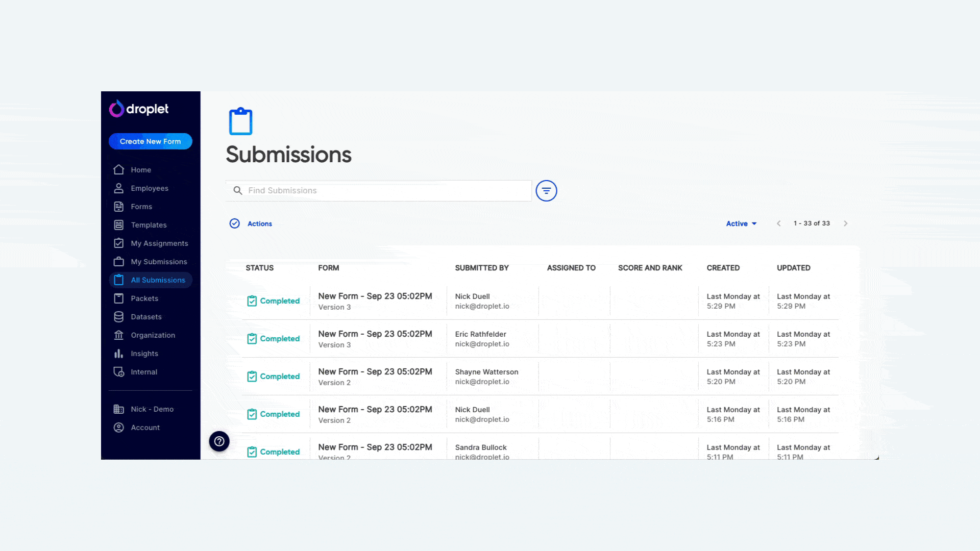The width and height of the screenshot is (980, 551).
Task: Click the name Shayne Watterson
Action: pyautogui.click(x=487, y=372)
